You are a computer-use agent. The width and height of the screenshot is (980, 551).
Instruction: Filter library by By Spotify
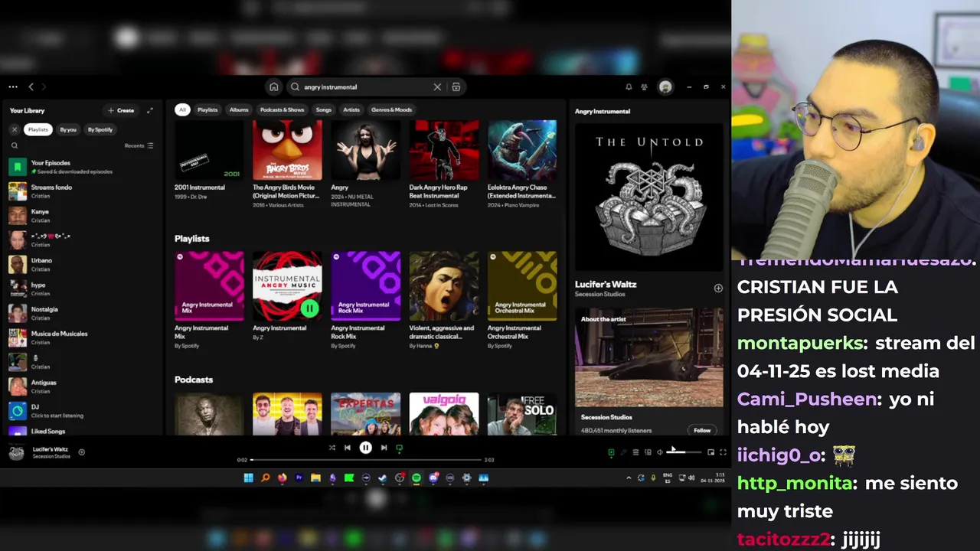pos(100,129)
